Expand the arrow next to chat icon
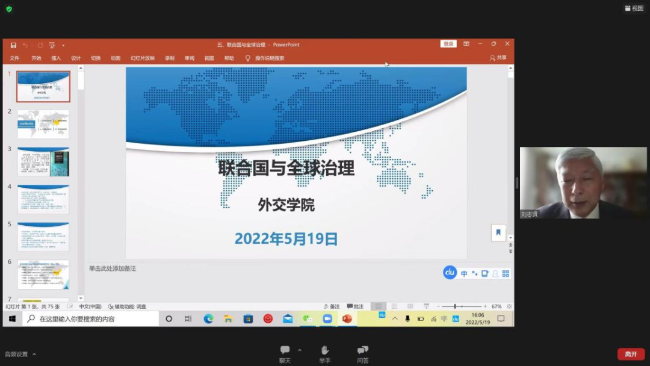Viewport: 650px width, 366px height. (x=300, y=350)
